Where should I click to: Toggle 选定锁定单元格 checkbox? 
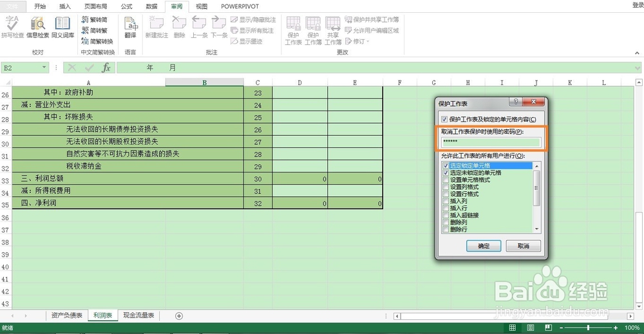[445, 166]
